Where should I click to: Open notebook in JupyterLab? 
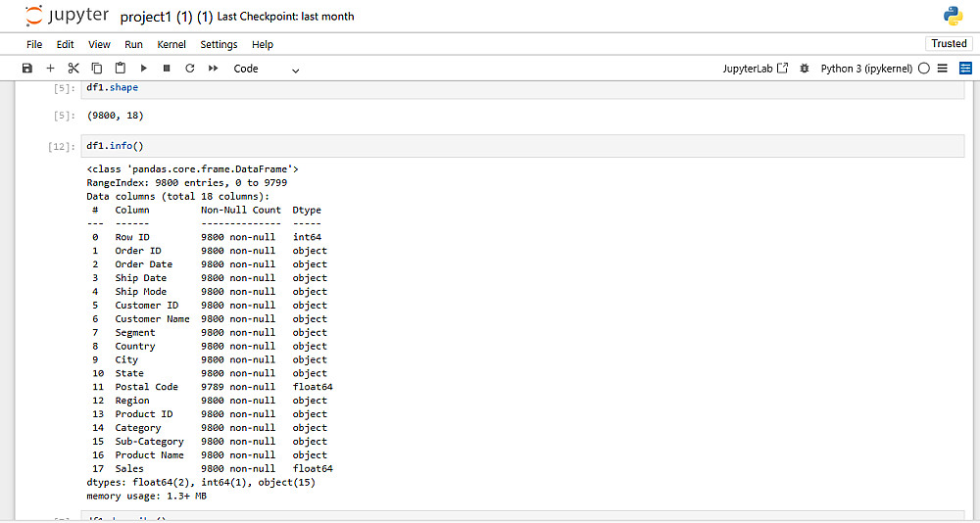coord(755,69)
